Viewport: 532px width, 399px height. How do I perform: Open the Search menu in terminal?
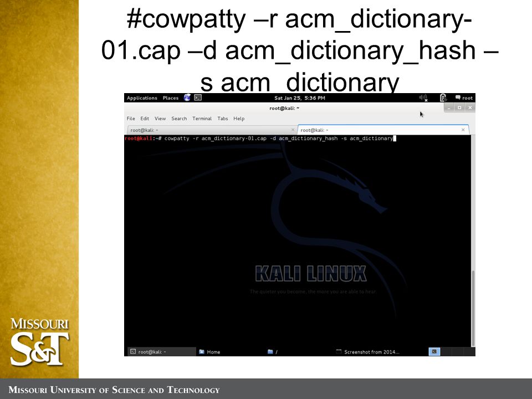[179, 119]
